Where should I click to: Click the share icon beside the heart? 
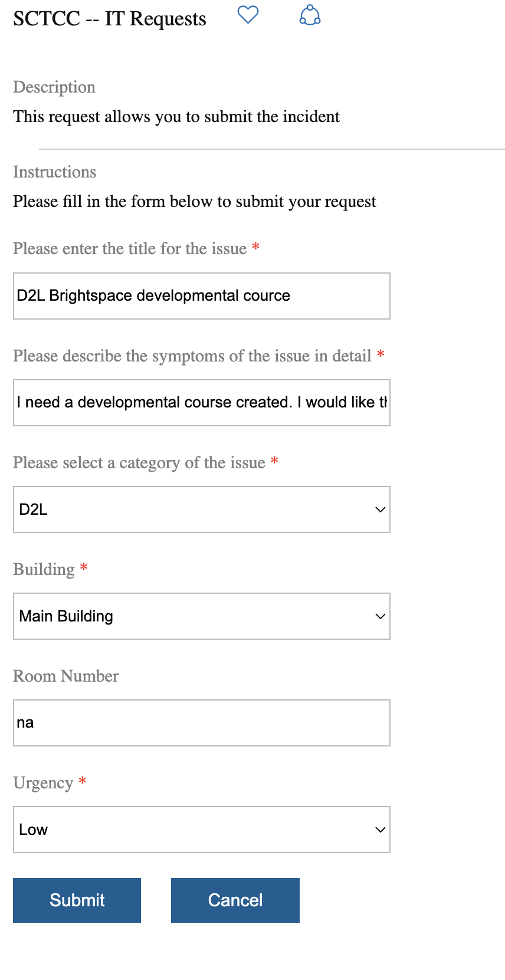(310, 15)
